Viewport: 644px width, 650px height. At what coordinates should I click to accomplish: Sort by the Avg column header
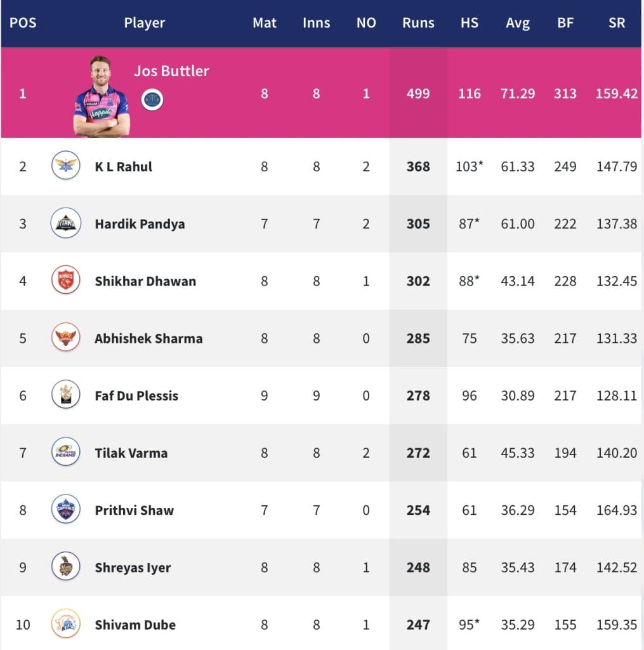click(x=518, y=23)
